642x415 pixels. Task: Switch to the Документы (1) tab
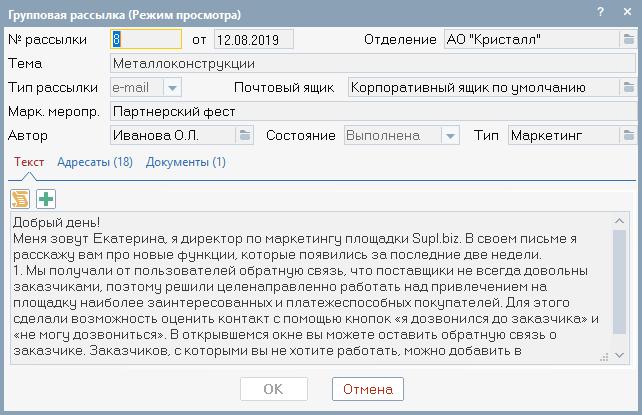click(186, 162)
